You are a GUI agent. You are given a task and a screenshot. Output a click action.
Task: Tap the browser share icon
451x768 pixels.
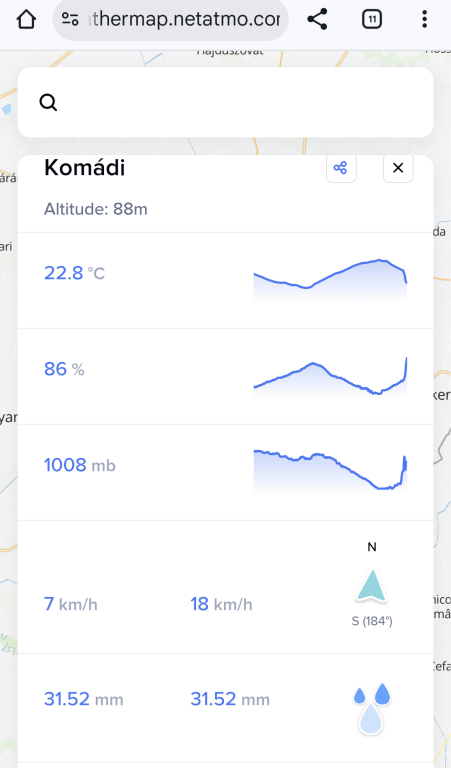pyautogui.click(x=317, y=20)
